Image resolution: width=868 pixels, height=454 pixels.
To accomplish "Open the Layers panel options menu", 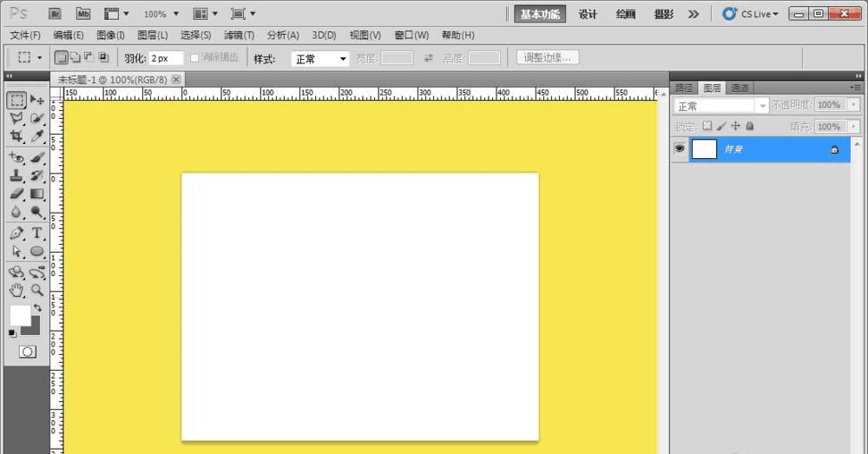I will click(855, 88).
